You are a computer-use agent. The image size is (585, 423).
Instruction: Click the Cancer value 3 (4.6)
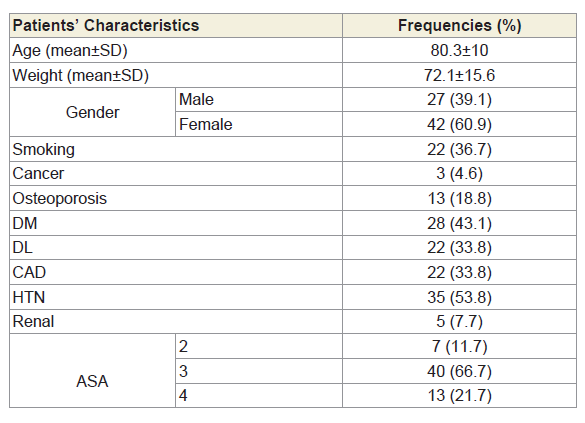pos(459,173)
